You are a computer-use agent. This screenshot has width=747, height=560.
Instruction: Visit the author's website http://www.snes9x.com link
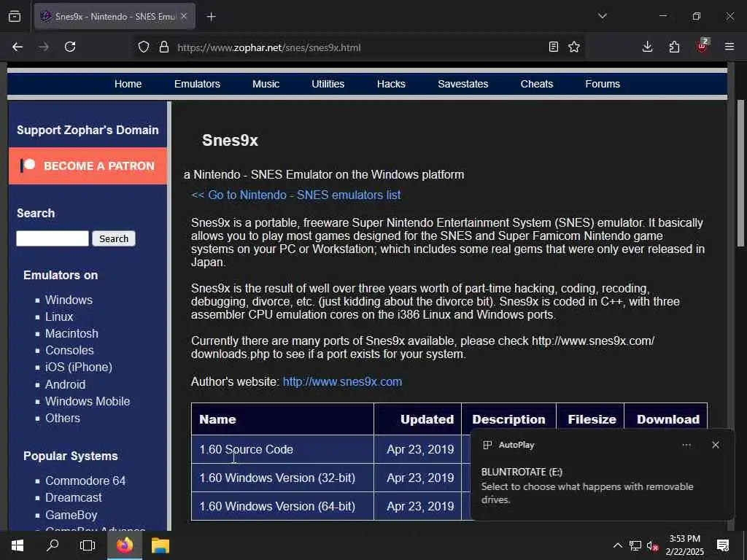(x=342, y=382)
